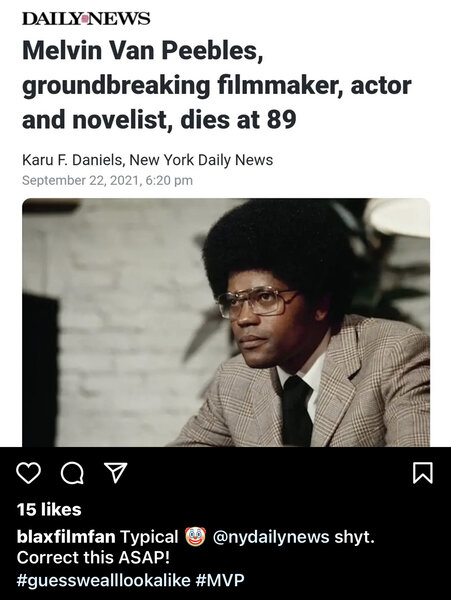This screenshot has height=600, width=451.
Task: Tap the lamp shade in the photo corner
Action: click(398, 217)
